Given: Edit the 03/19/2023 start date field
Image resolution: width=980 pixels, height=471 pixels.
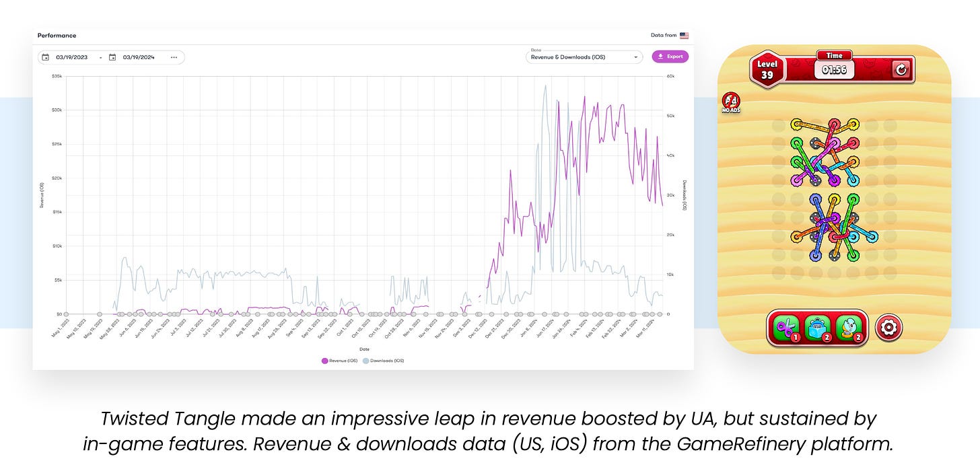Looking at the screenshot, I should 73,57.
